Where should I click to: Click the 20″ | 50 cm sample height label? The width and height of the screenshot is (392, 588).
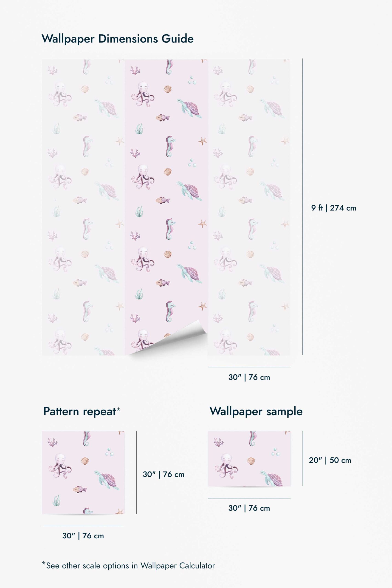pos(330,460)
